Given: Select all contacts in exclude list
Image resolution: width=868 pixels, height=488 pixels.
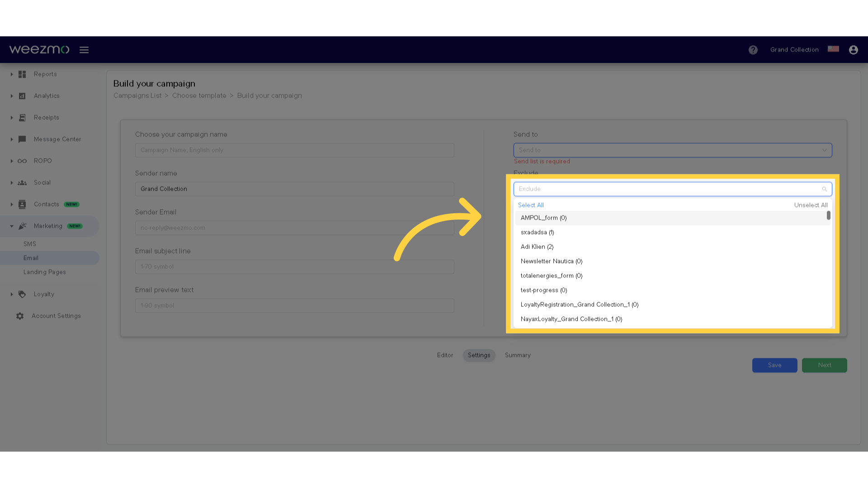Looking at the screenshot, I should pos(531,204).
